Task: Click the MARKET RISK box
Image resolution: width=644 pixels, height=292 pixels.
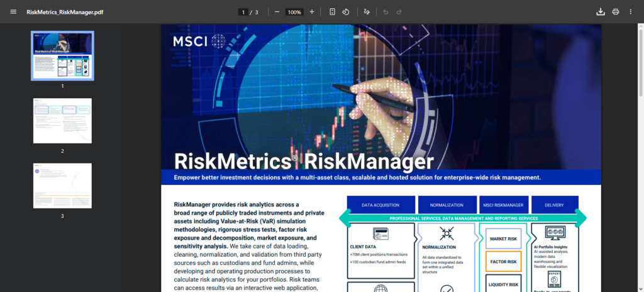Action: point(504,239)
